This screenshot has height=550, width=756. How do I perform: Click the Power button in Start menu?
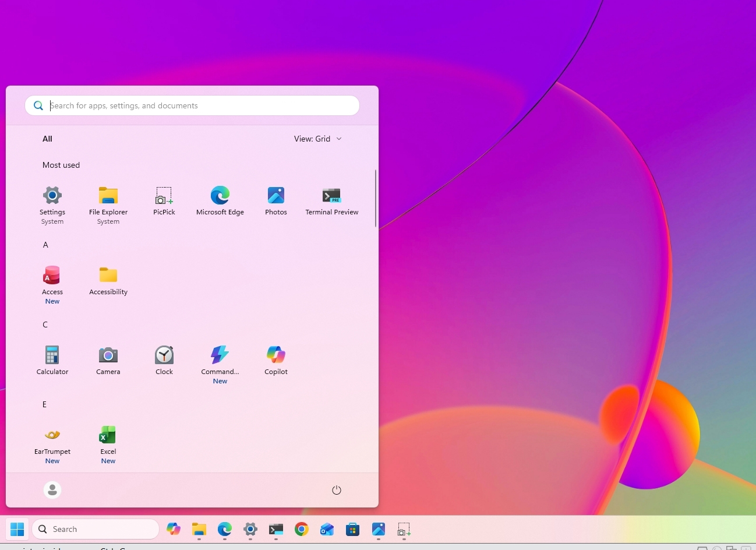click(x=337, y=490)
